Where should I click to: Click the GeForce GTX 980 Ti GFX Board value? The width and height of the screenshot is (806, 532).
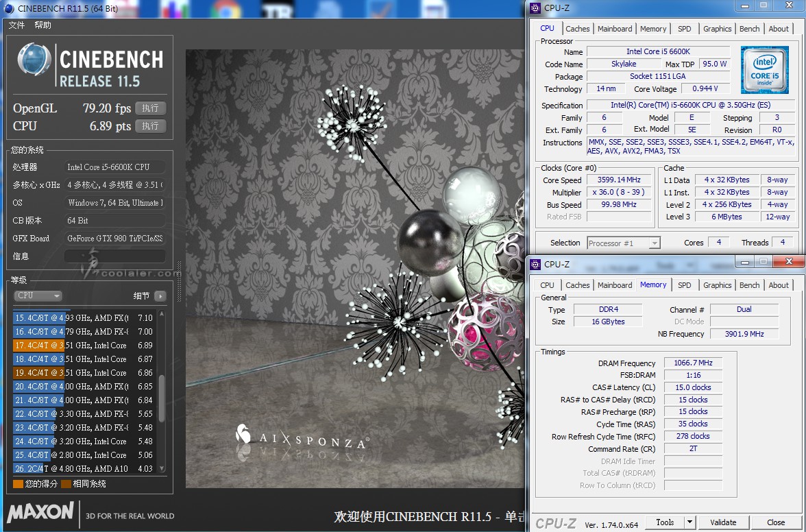(114, 239)
